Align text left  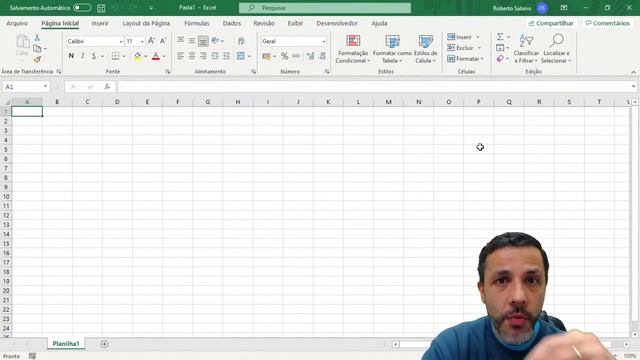(180, 56)
